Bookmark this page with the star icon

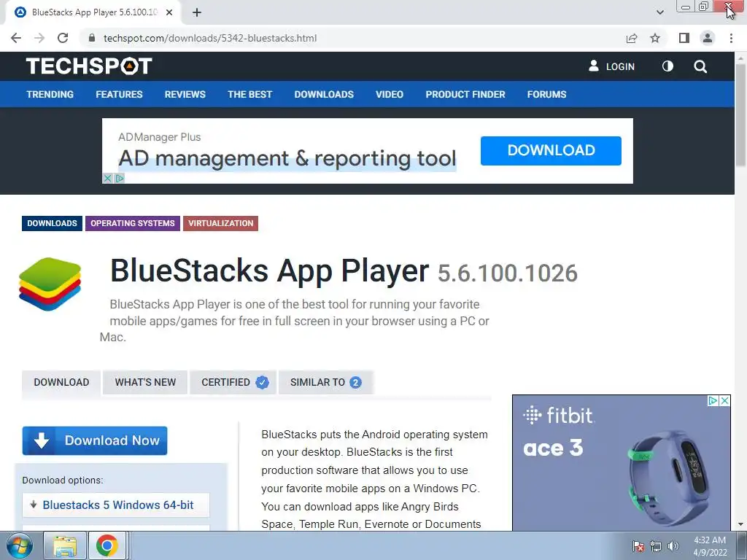(655, 38)
